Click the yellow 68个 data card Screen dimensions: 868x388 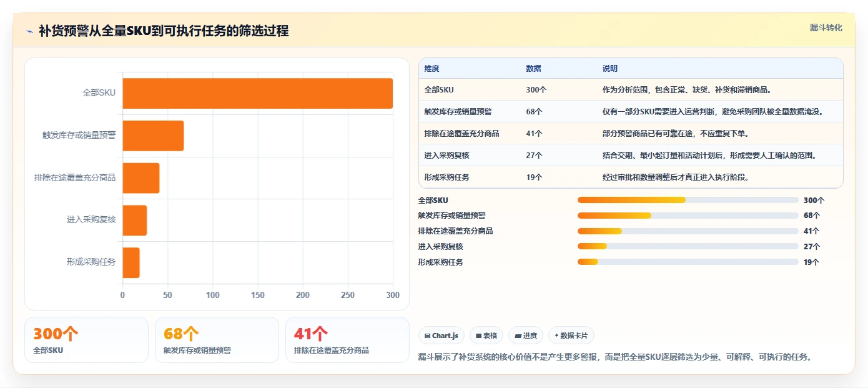[x=217, y=340]
